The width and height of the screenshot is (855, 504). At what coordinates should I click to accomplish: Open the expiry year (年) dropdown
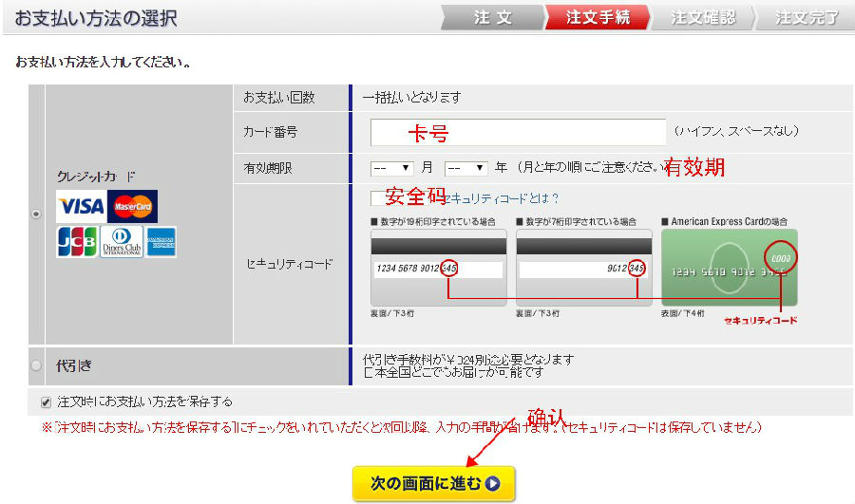(465, 168)
